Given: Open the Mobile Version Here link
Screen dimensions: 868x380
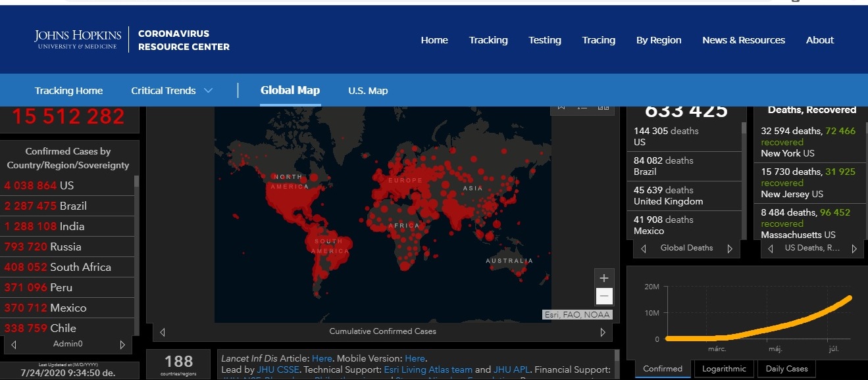Looking at the screenshot, I should 415,358.
